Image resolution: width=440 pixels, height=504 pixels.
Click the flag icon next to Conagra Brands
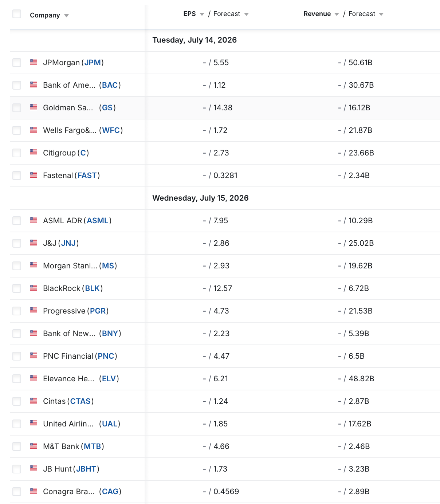tap(34, 491)
